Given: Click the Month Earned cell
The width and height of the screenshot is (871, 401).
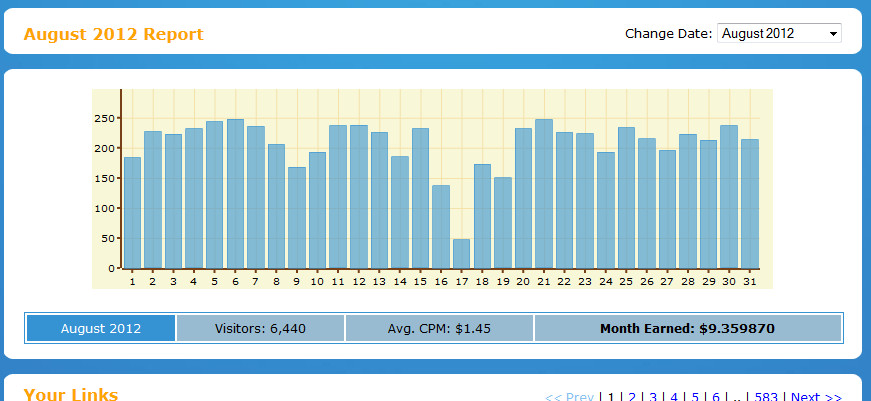Looking at the screenshot, I should 688,328.
